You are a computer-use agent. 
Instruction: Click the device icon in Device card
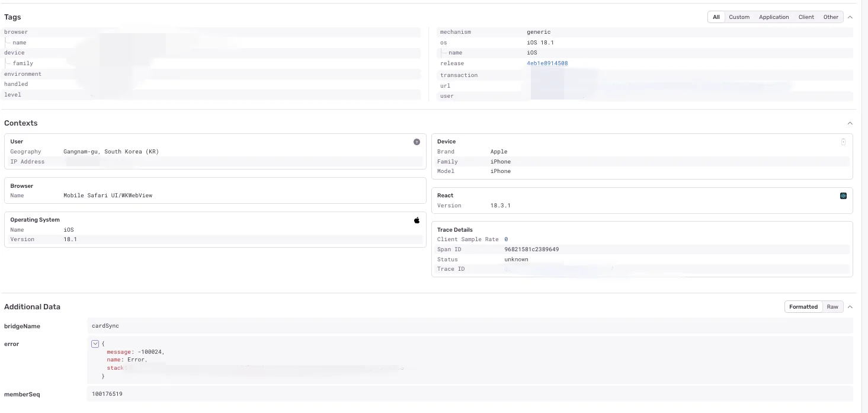[x=843, y=142]
